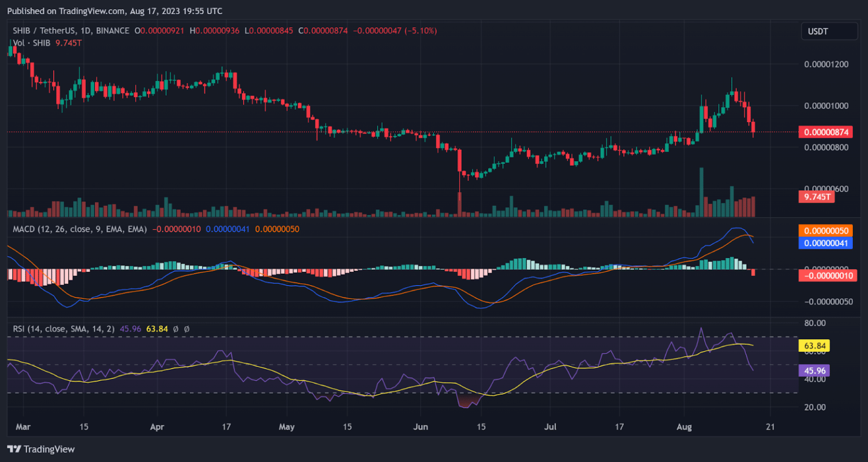Select the blue 0.00000041 MACD value label
Image resolution: width=868 pixels, height=462 pixels.
pos(826,243)
